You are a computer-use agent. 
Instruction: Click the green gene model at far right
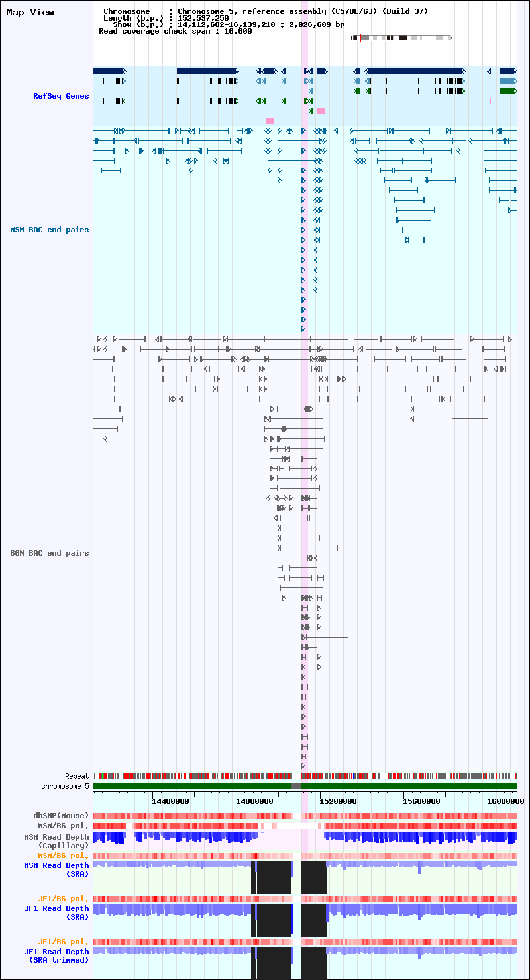(507, 91)
